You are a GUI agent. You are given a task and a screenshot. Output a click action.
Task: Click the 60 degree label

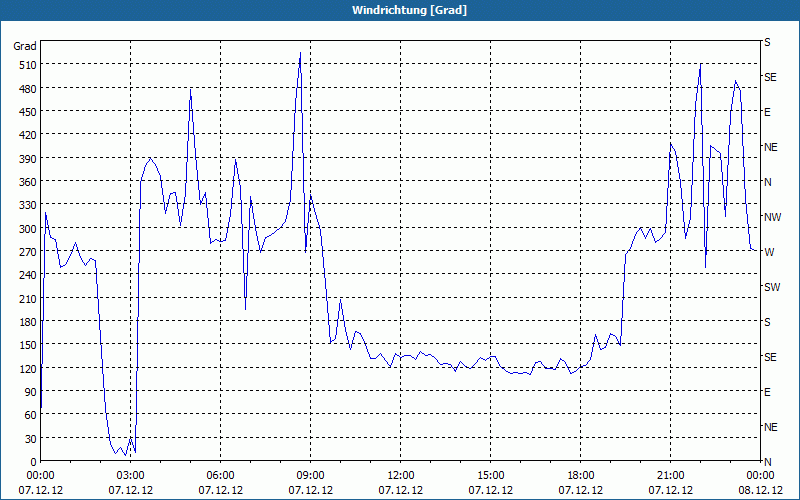[31, 415]
